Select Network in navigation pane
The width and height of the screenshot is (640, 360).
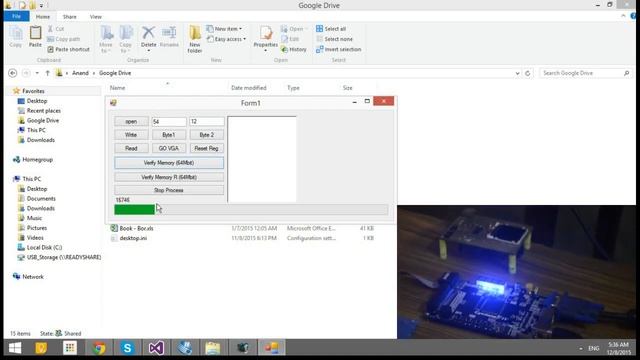[33, 277]
